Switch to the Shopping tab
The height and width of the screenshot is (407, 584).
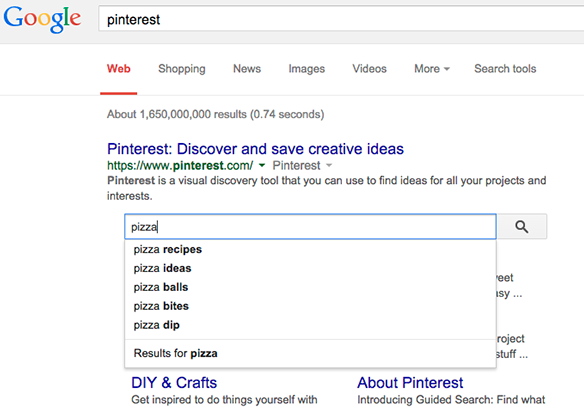[182, 69]
